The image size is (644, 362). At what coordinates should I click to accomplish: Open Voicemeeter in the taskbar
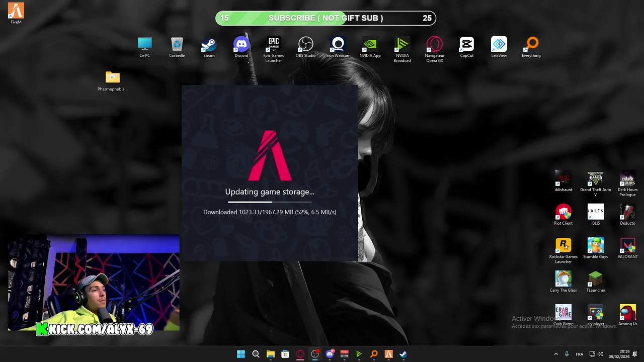click(x=344, y=354)
